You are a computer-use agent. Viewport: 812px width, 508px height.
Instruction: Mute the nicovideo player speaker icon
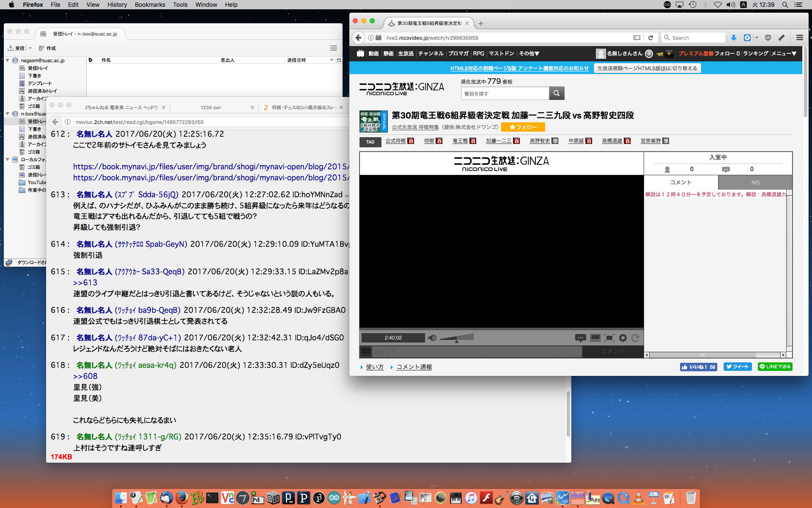point(432,338)
